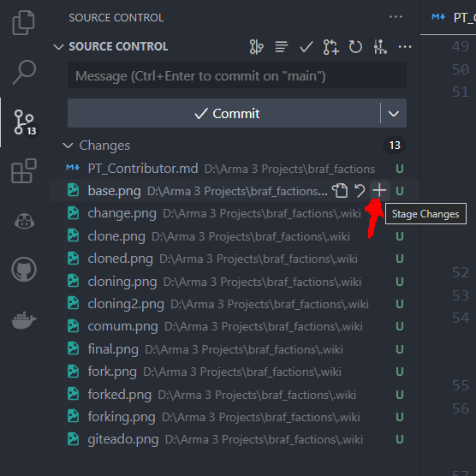Open the Commit button dropdown arrow
The image size is (476, 476).
click(x=394, y=113)
